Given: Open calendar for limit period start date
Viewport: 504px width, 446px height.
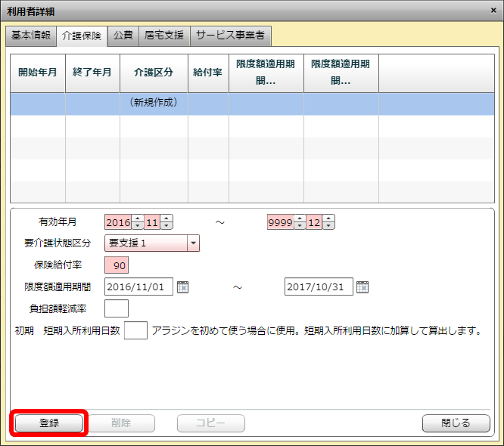Looking at the screenshot, I should [x=182, y=286].
